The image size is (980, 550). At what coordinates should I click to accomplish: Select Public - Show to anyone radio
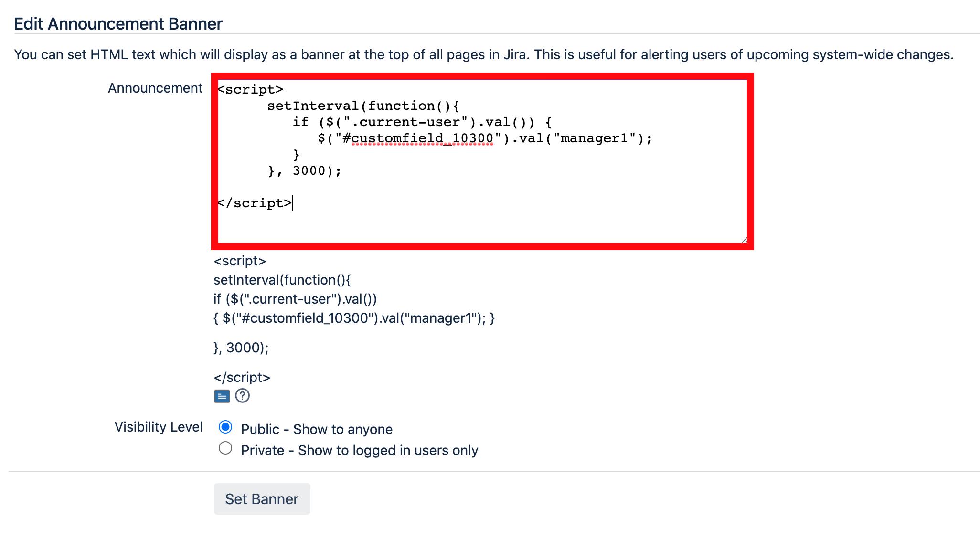[225, 427]
